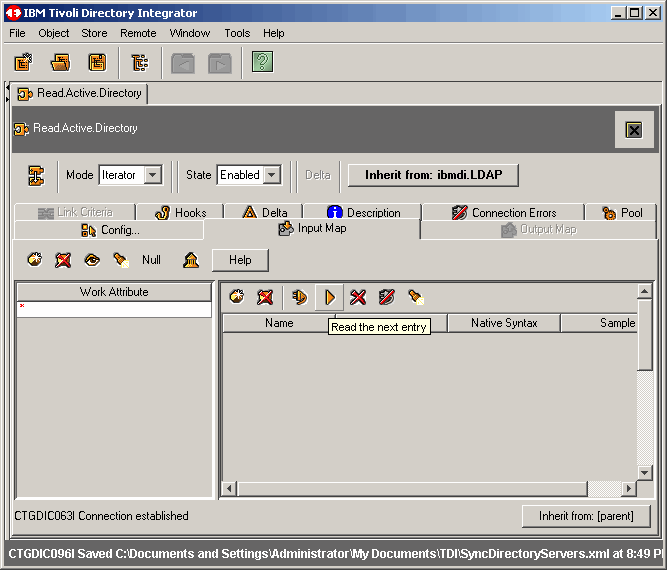
Task: Click the eye icon in the attribute toolbar
Action: coord(92,260)
